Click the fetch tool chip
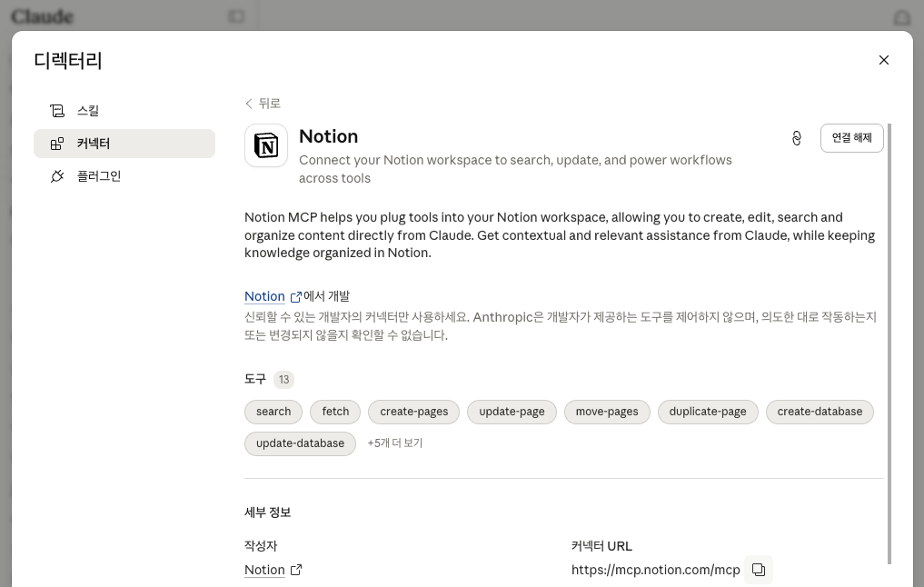Viewport: 924px width, 587px height. click(x=335, y=412)
